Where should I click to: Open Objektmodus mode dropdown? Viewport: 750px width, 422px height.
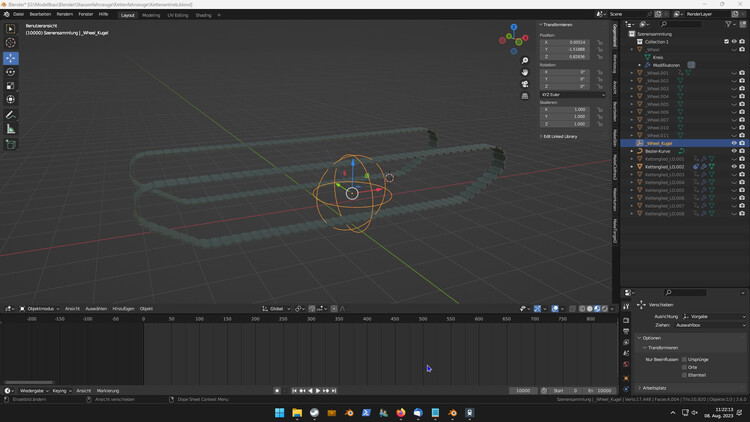40,309
